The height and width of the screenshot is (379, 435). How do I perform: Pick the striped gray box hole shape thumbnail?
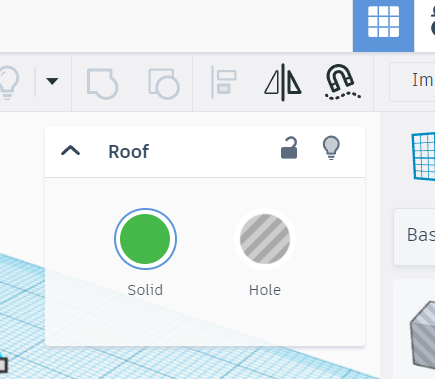click(x=422, y=334)
